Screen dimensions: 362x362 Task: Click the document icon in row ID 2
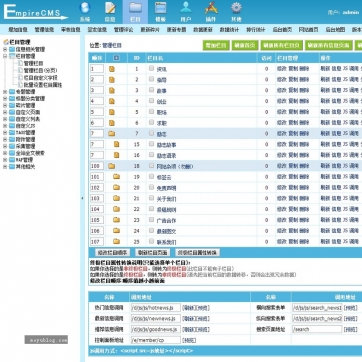[x=112, y=80]
